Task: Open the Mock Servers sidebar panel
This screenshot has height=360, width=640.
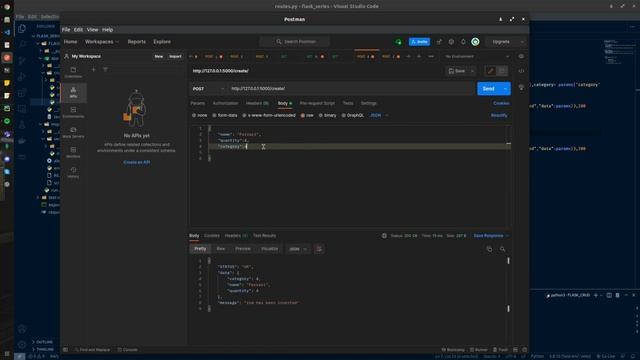Action: [x=73, y=132]
